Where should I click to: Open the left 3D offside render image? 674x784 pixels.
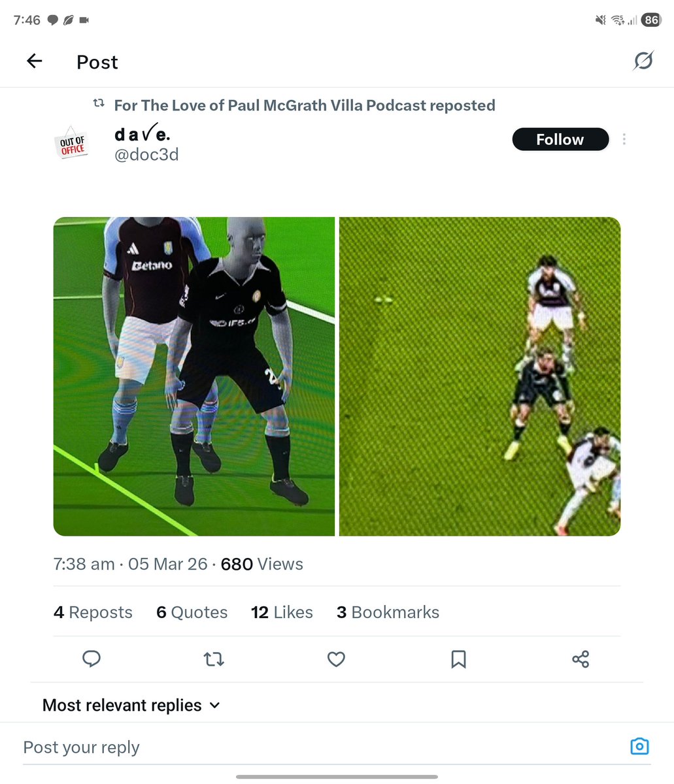point(194,376)
